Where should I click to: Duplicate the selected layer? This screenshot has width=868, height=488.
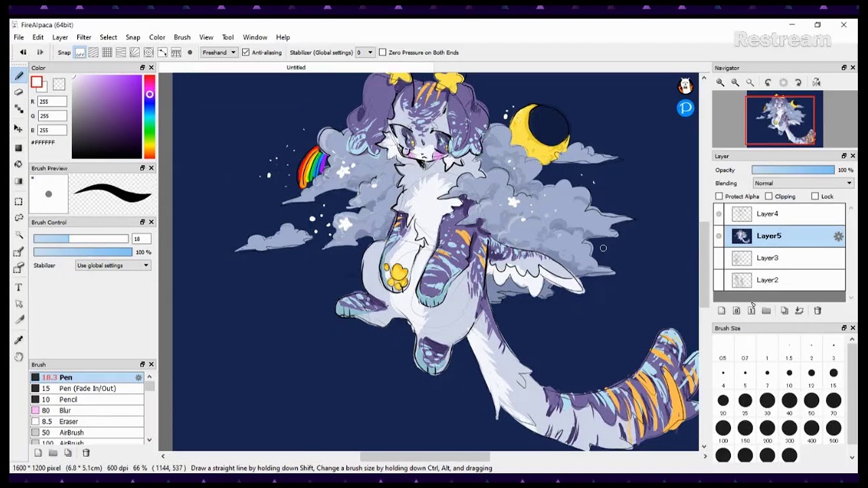(x=784, y=310)
